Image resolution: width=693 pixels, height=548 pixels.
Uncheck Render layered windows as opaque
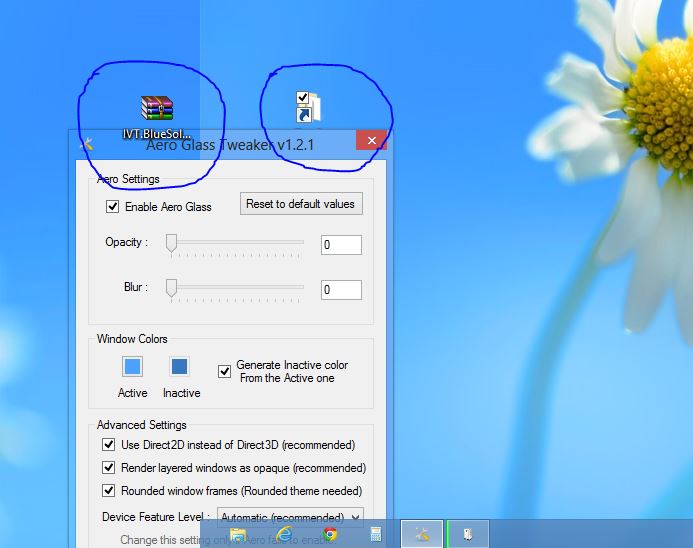(109, 468)
